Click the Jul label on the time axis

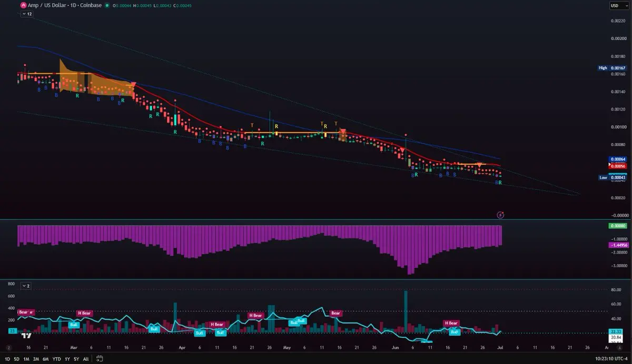click(x=500, y=348)
